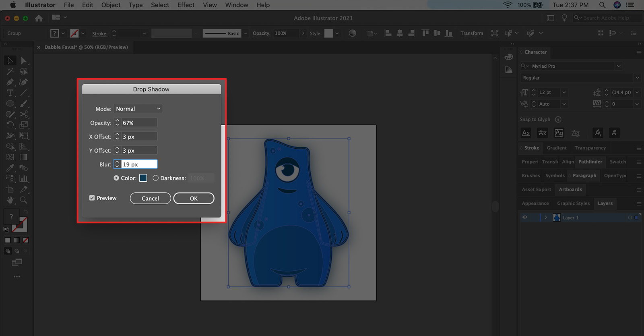This screenshot has width=644, height=336.
Task: Open the Myriad Pro font family dropdown
Action: [x=618, y=66]
